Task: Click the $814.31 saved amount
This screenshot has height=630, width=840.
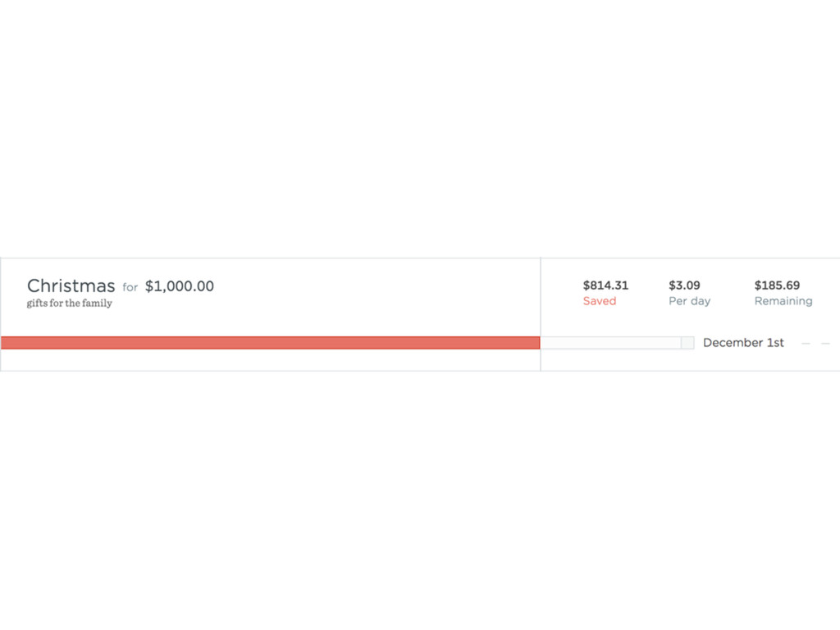Action: pyautogui.click(x=606, y=285)
